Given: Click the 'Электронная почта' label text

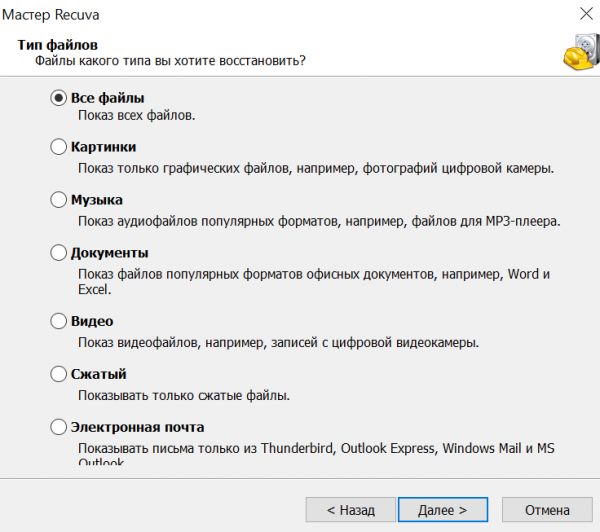Looking at the screenshot, I should [137, 427].
